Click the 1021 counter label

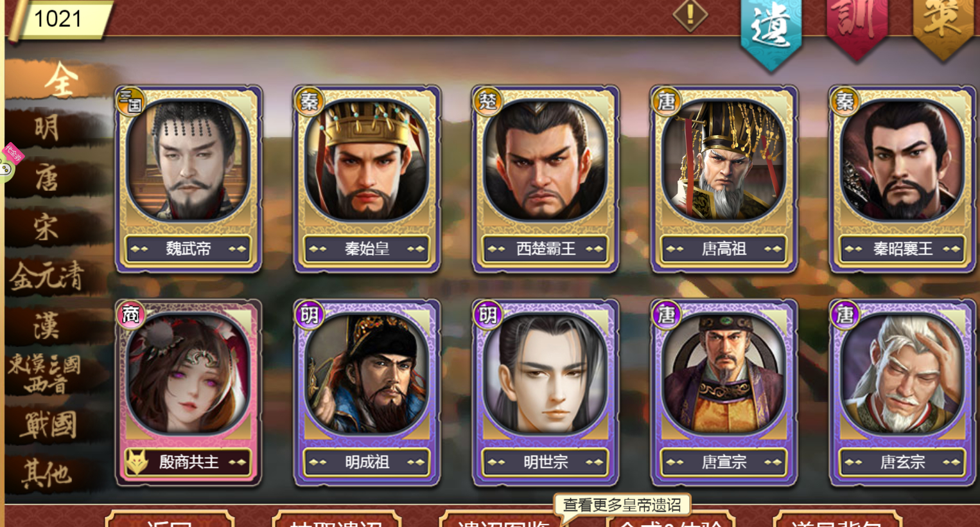click(x=58, y=19)
